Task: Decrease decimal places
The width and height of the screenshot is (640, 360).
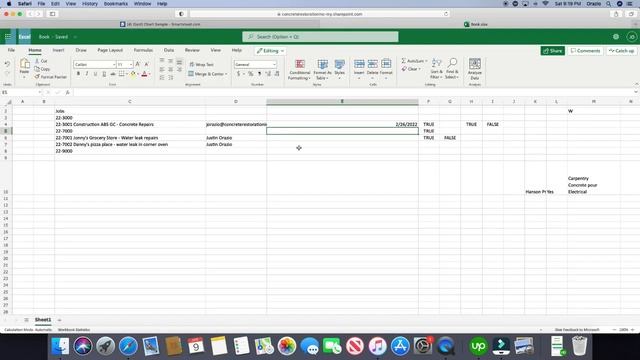Action: (x=277, y=74)
